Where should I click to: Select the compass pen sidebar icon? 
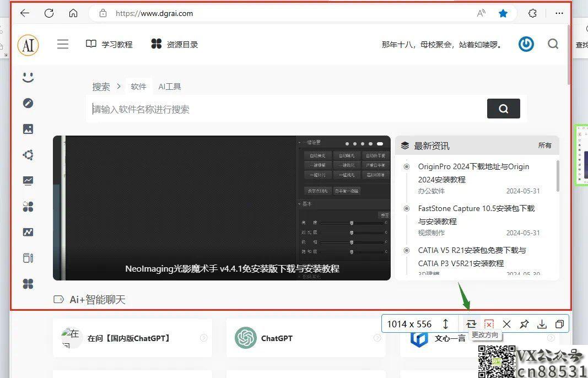[28, 103]
